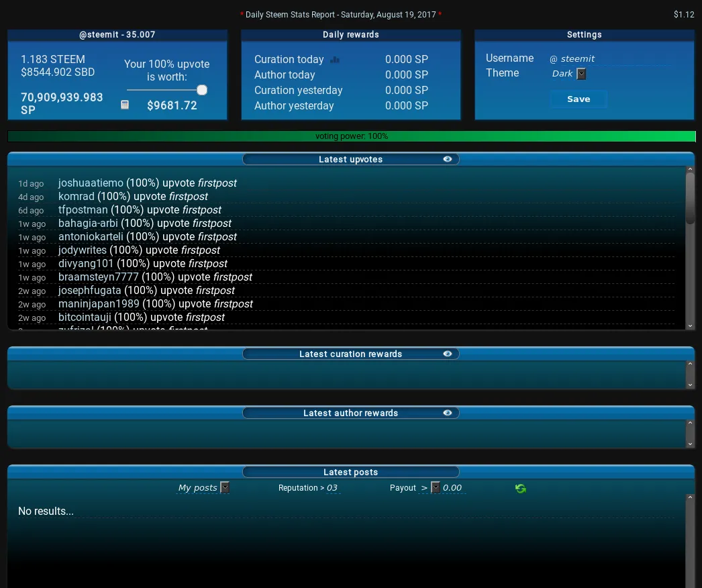Click the $9681.72 upvote worth value
Image resolution: width=702 pixels, height=588 pixels.
172,105
